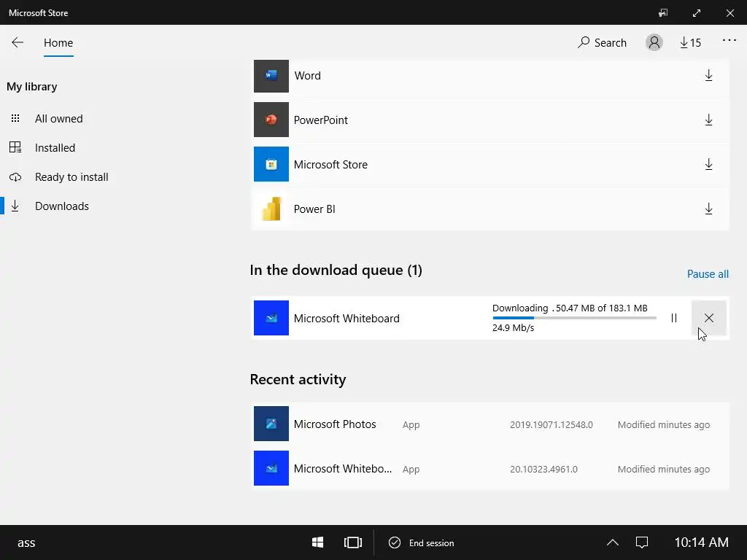The width and height of the screenshot is (747, 560).
Task: Open Microsoft Whiteboard icon in Recent activity
Action: tap(271, 468)
